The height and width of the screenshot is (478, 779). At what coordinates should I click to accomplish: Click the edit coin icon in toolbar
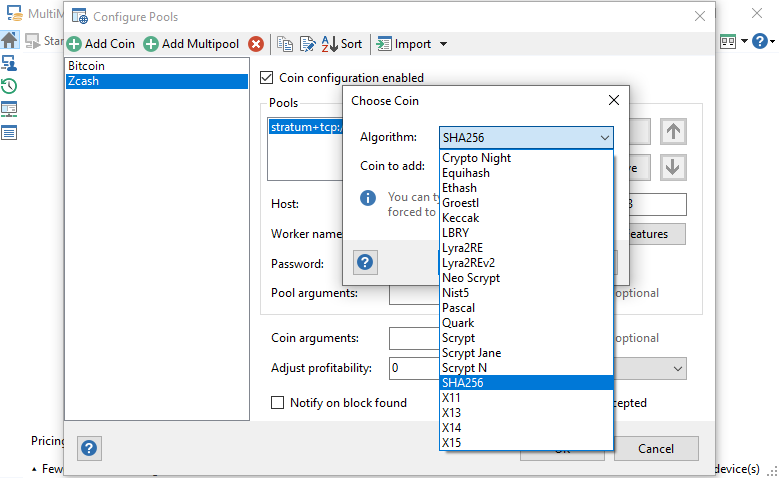pos(307,44)
